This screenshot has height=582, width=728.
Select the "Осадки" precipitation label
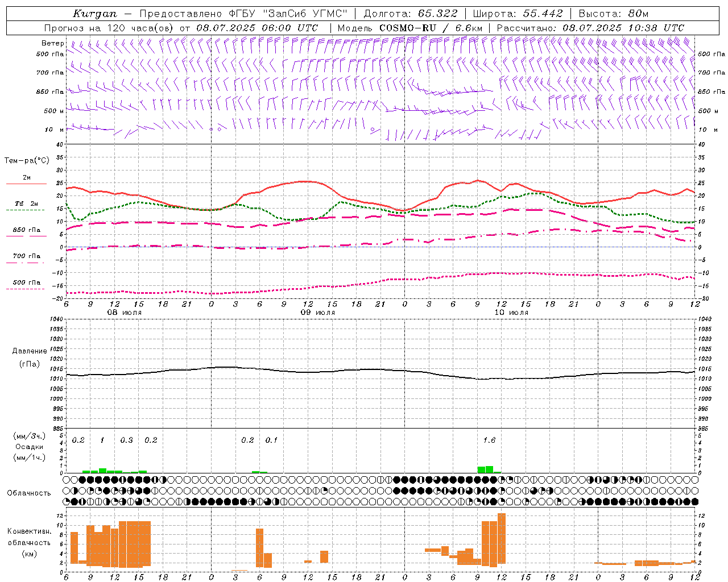29,447
